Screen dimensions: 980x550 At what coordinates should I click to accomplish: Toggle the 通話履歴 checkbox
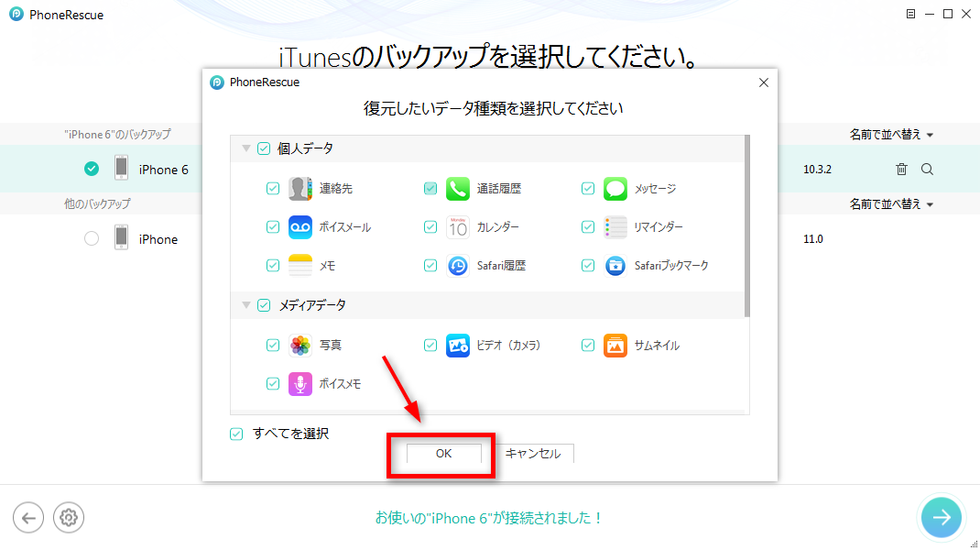tap(430, 188)
